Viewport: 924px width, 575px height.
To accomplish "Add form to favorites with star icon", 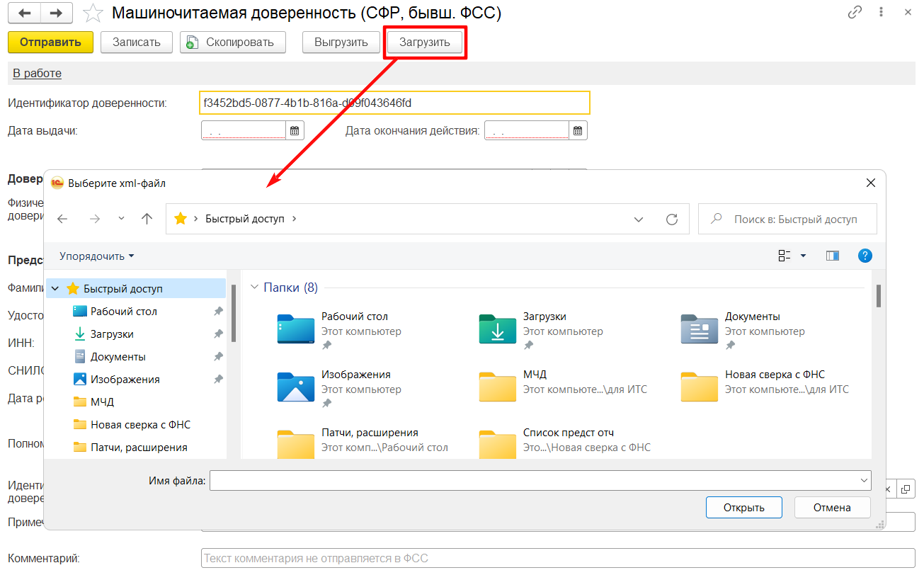I will point(93,13).
